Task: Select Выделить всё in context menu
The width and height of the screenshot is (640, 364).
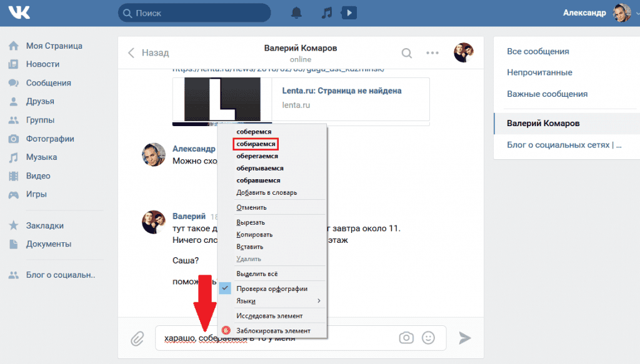Action: click(257, 274)
